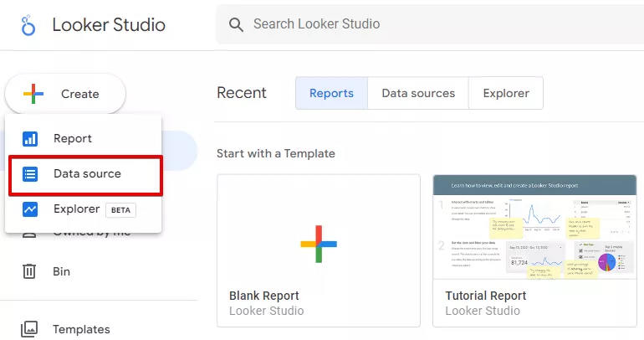This screenshot has height=340, width=644.
Task: Click the magnifying glass search icon
Action: click(x=236, y=24)
